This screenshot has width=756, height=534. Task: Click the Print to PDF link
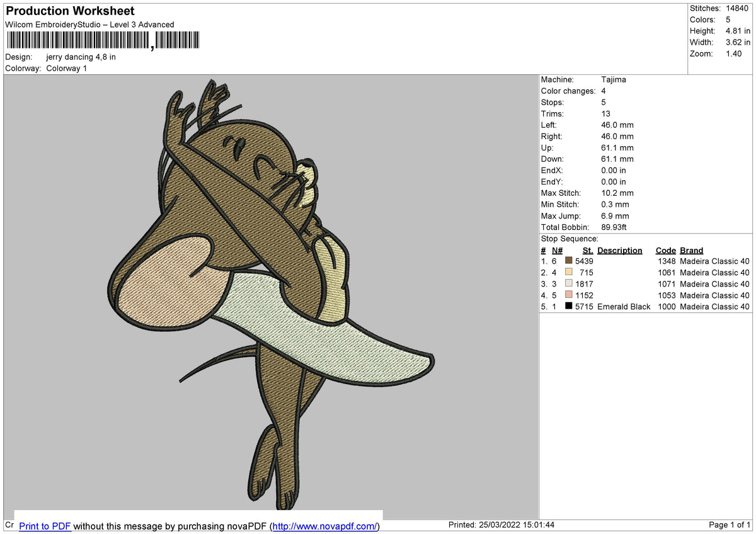[45, 526]
